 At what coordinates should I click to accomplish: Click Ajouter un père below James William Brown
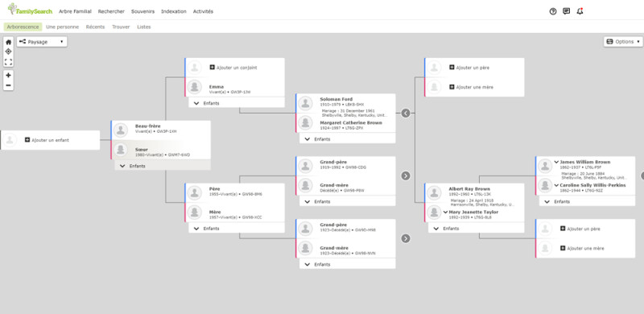coord(580,229)
